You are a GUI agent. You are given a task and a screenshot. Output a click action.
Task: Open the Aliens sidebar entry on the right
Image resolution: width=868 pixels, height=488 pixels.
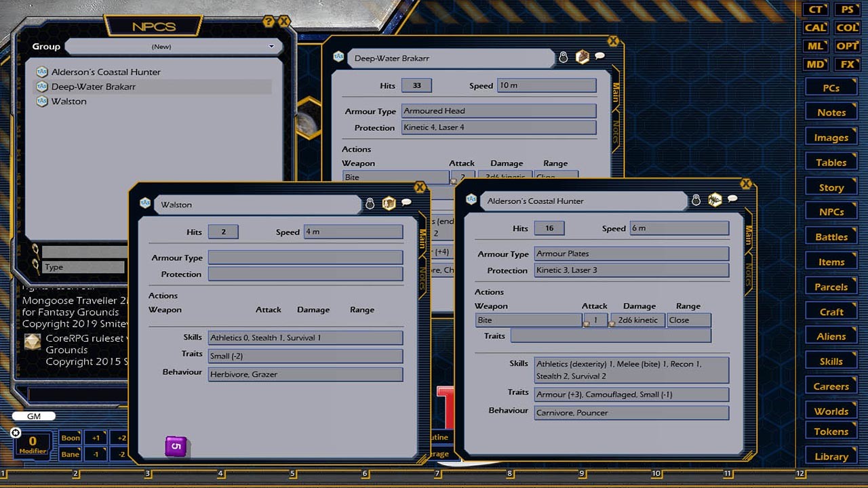(831, 335)
